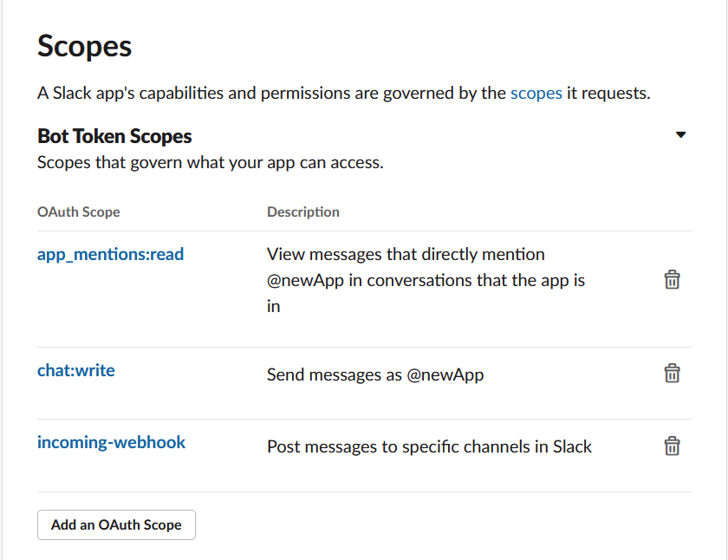
Task: Click Add an OAuth Scope
Action: click(116, 524)
